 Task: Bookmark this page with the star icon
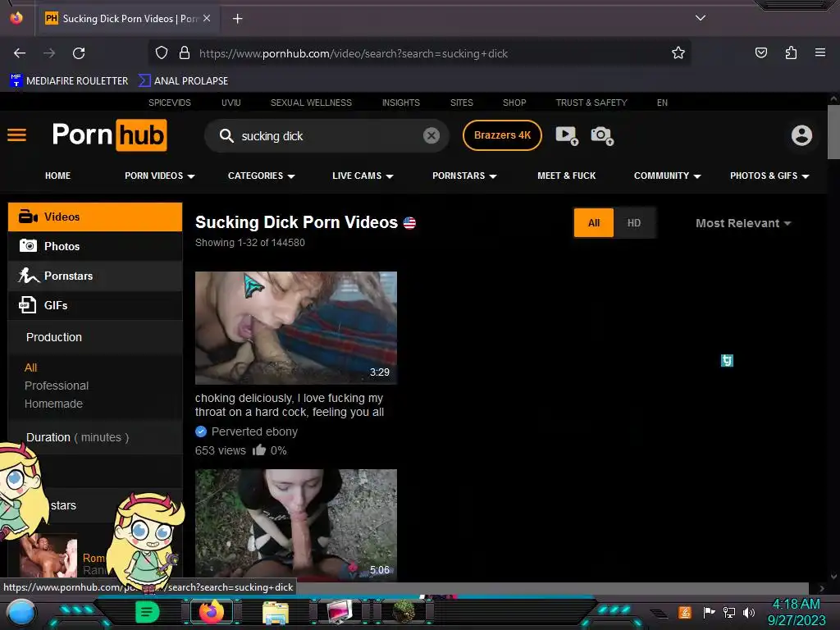click(678, 52)
